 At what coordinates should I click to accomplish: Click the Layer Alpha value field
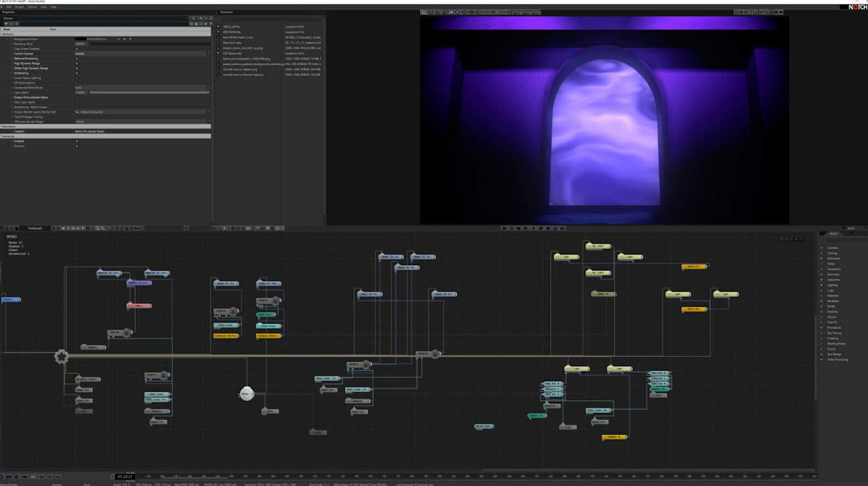[81, 93]
